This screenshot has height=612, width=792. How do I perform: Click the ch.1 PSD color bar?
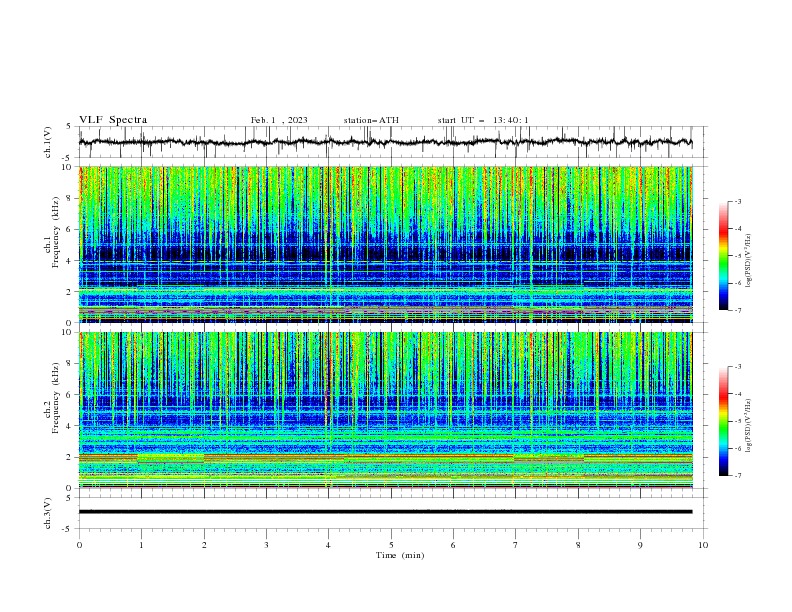tap(724, 256)
